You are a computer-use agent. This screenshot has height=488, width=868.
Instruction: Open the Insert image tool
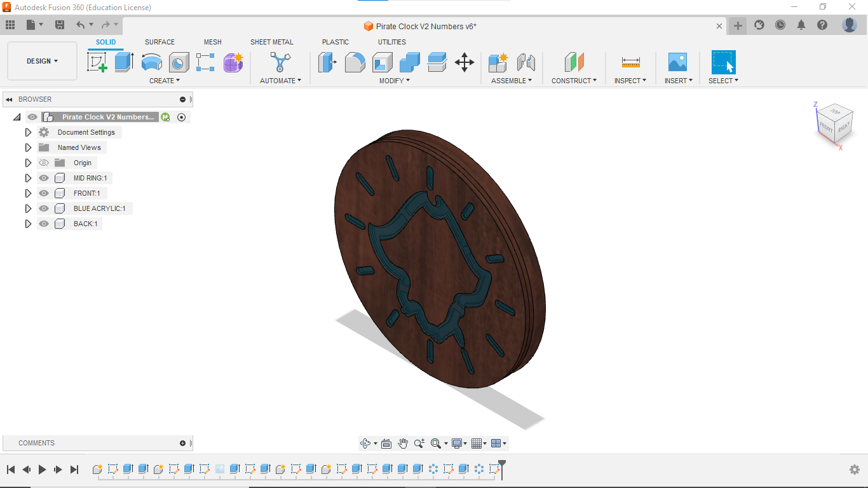[x=677, y=62]
